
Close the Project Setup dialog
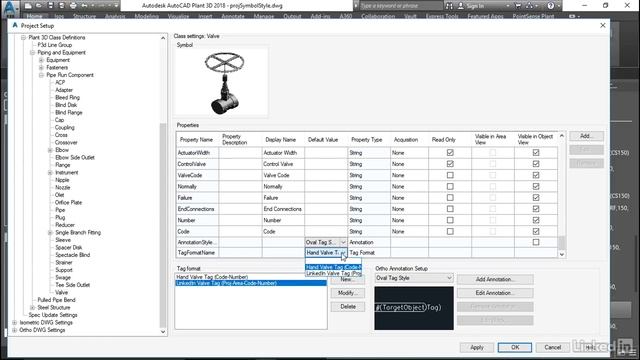coord(603,25)
